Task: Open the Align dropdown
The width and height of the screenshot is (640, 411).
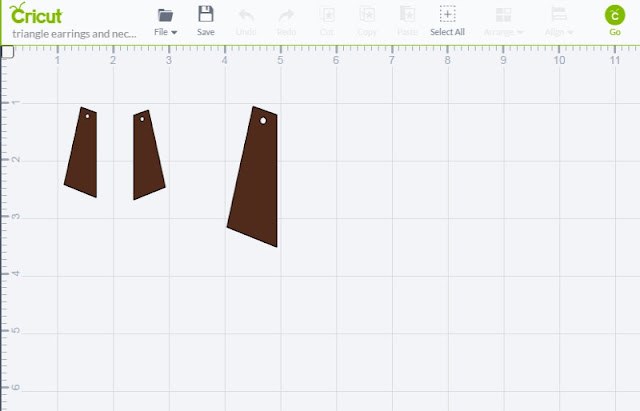Action: click(x=559, y=22)
